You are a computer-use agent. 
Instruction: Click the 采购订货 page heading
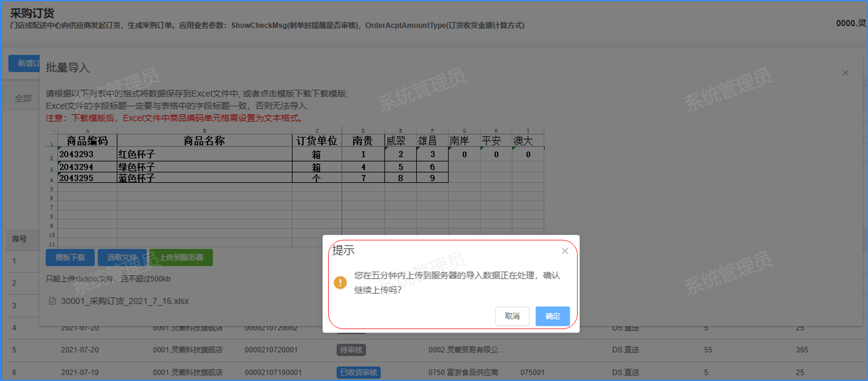[x=32, y=13]
